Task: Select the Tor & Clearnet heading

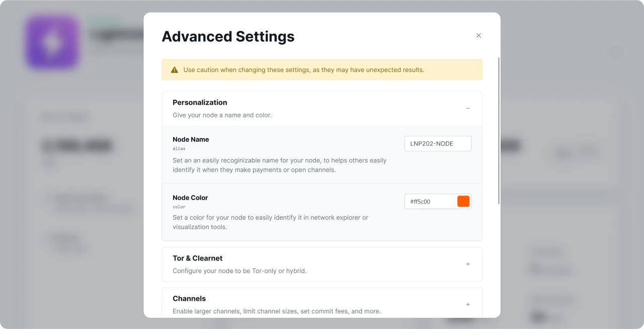Action: [197, 258]
